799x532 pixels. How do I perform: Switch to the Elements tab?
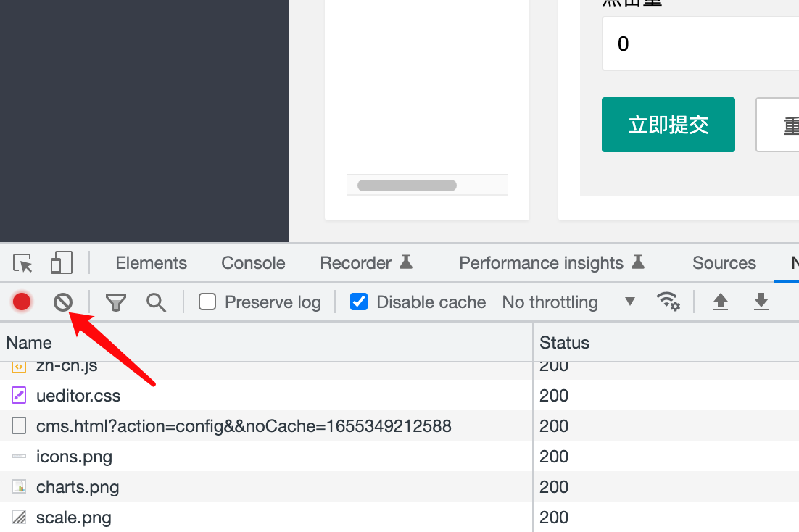tap(151, 263)
